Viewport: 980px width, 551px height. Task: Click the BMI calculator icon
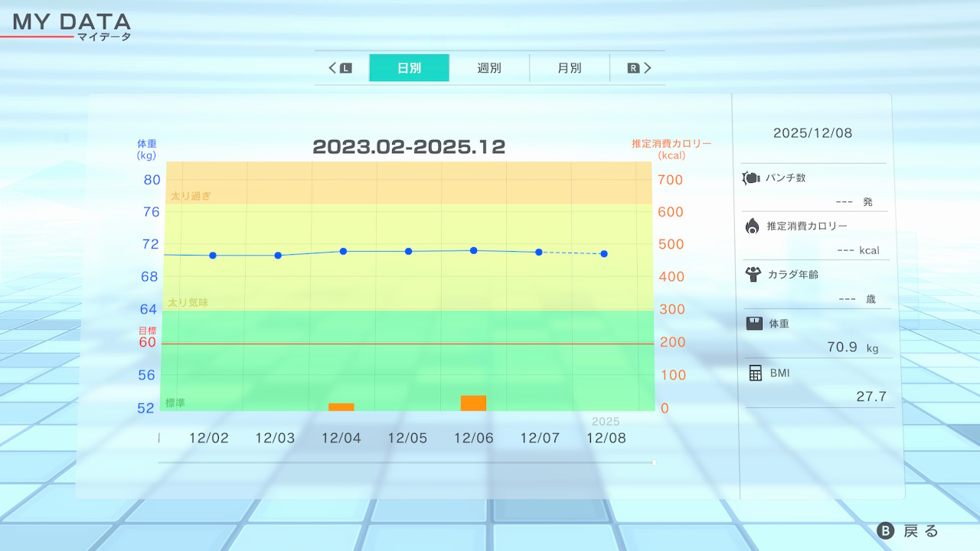coord(755,373)
